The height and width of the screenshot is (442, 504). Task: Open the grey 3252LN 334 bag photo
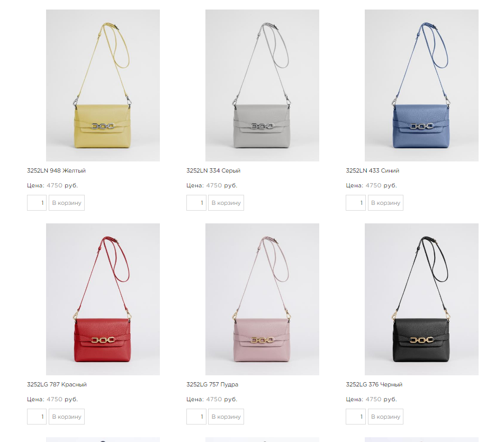coord(262,85)
